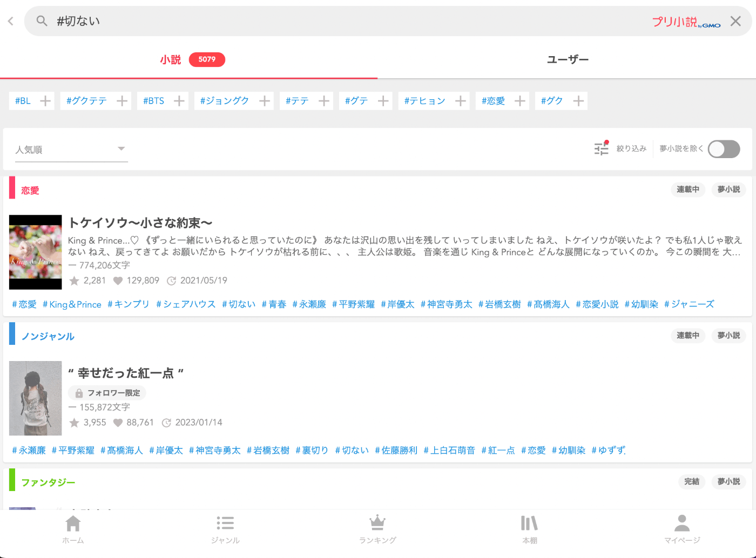
Task: Select the #キンプリ hashtag
Action: [x=129, y=304]
